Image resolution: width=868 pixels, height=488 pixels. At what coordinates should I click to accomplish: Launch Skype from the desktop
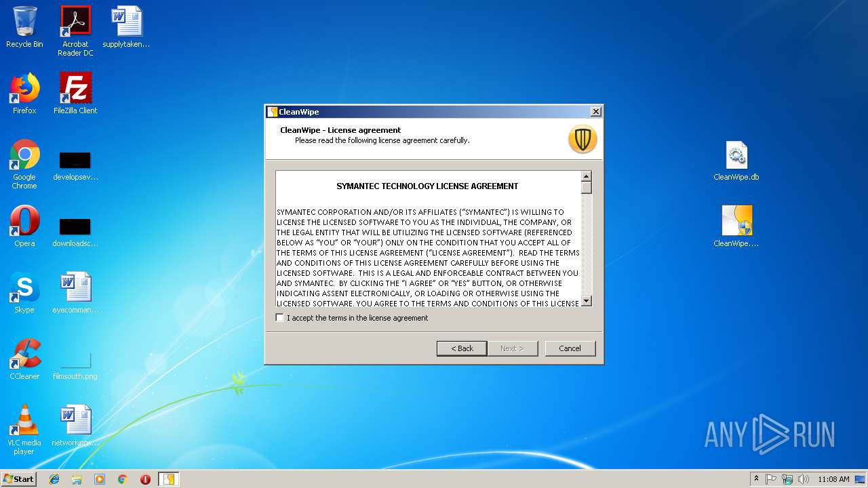coord(24,293)
